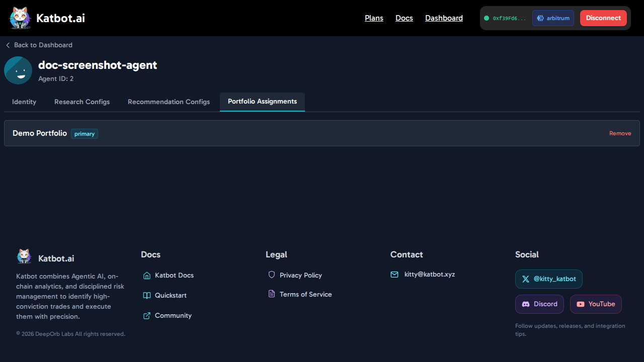Click the primary badge on Demo Portfolio

(85, 134)
